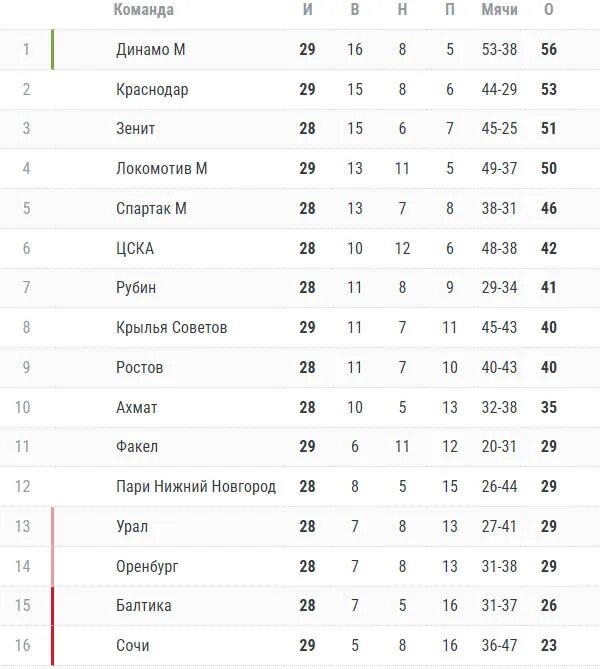Sort by the Мячи column header
Viewport: 600px width, 669px height.
click(x=500, y=9)
